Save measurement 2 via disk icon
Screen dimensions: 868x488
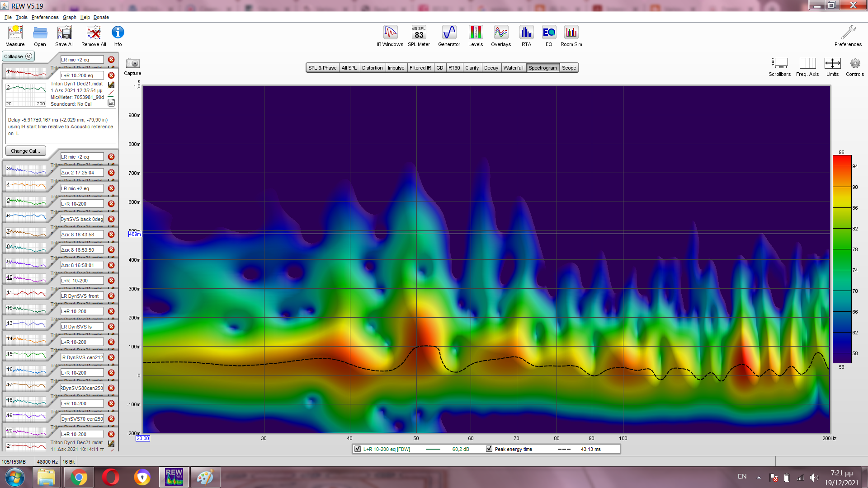[111, 84]
